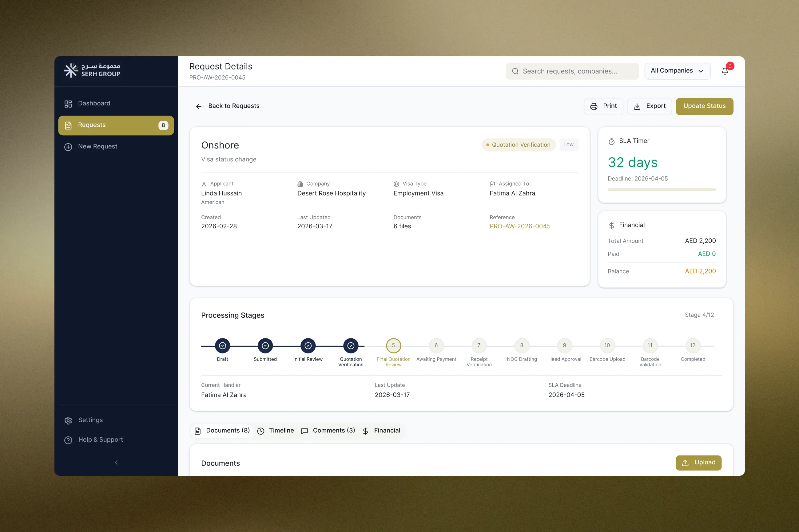Click the Assigned To flag icon
The image size is (799, 532).
[x=492, y=184]
